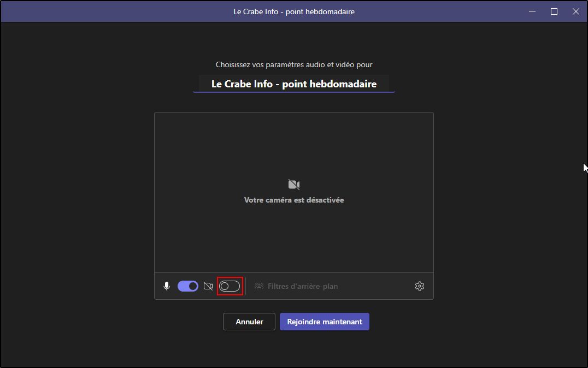This screenshot has height=368, width=588.
Task: Click Rejoindre maintenant to join meeting
Action: pos(325,322)
